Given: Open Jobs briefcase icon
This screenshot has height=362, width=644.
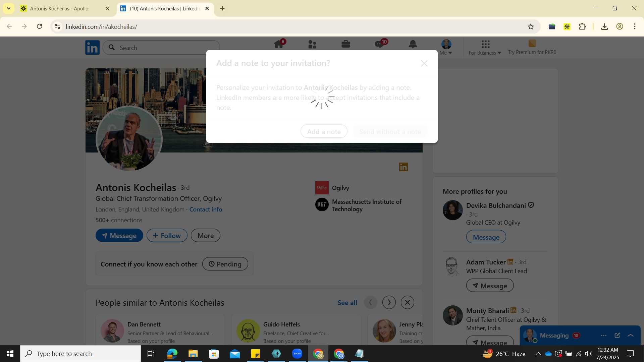Looking at the screenshot, I should [346, 44].
